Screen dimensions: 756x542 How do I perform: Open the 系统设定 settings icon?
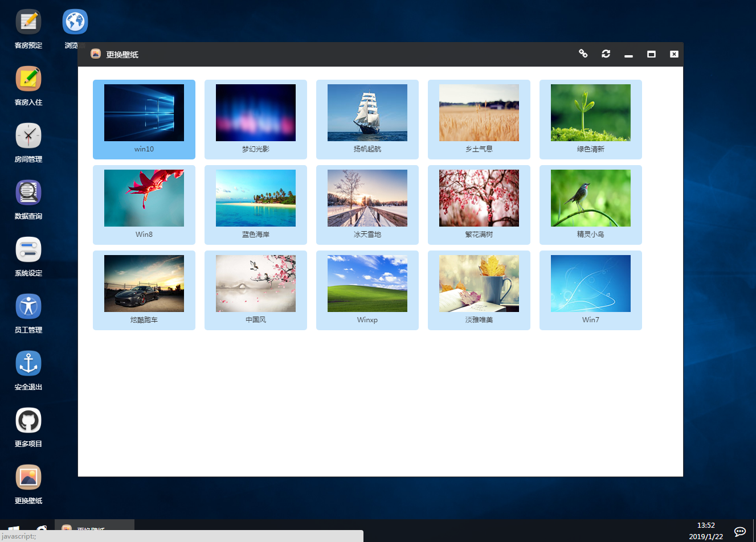(x=28, y=249)
